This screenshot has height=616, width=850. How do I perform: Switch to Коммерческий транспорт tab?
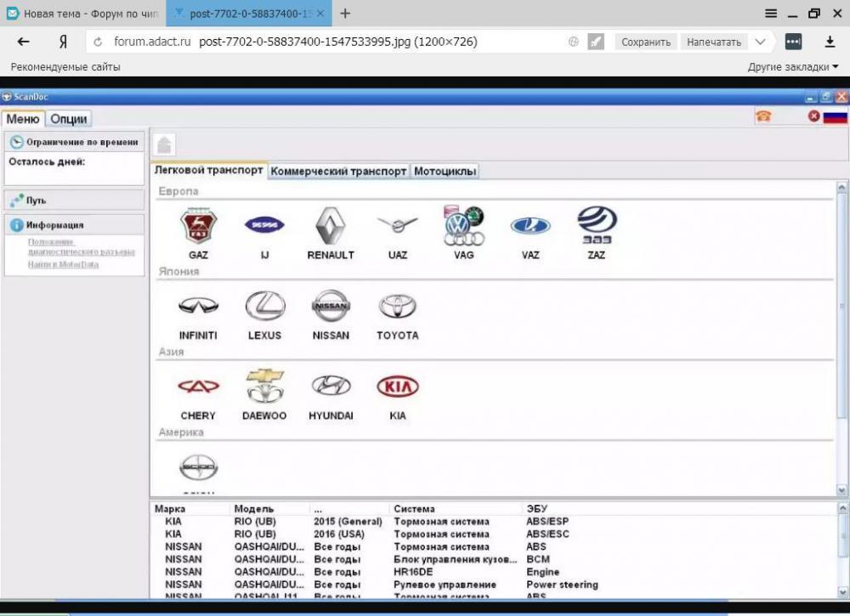338,171
